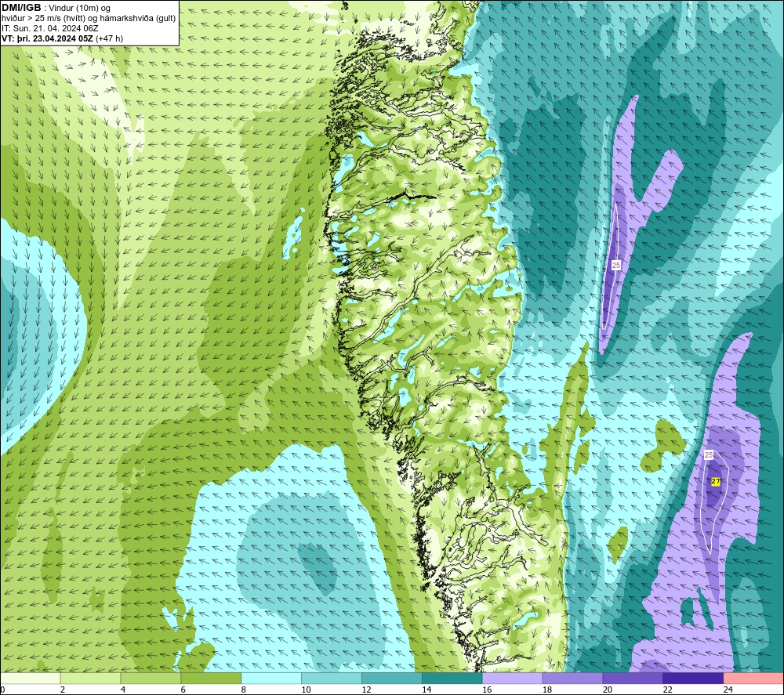This screenshot has height=695, width=784.
Task: Choose the 12–14 m/s teal swatch
Action: [392, 678]
